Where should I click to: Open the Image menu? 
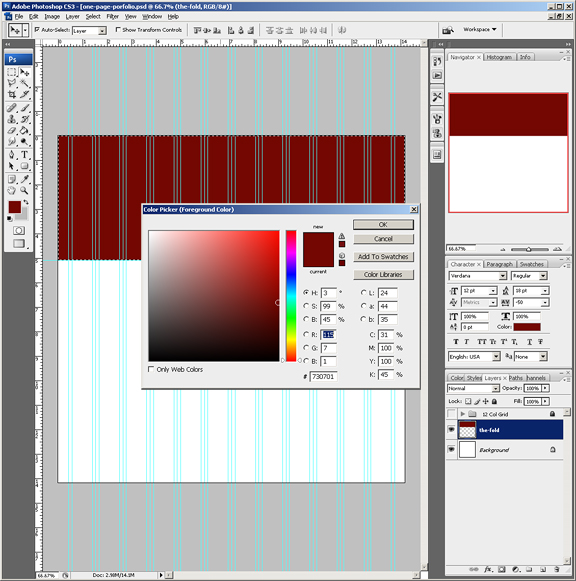point(52,17)
